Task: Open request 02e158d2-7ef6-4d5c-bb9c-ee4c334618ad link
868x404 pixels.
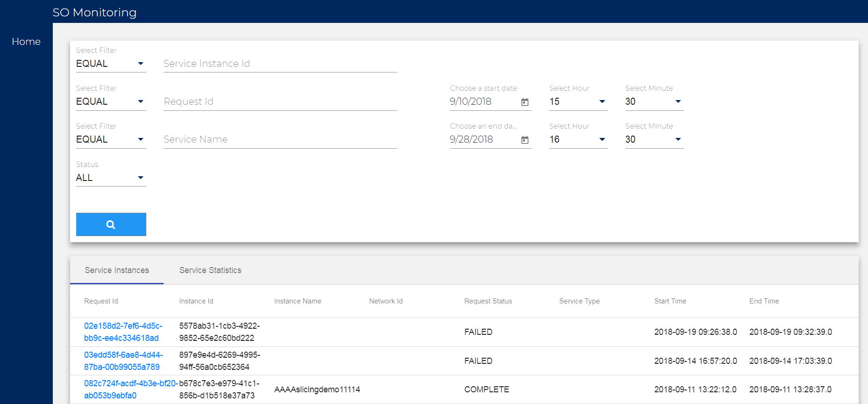Action: [123, 332]
